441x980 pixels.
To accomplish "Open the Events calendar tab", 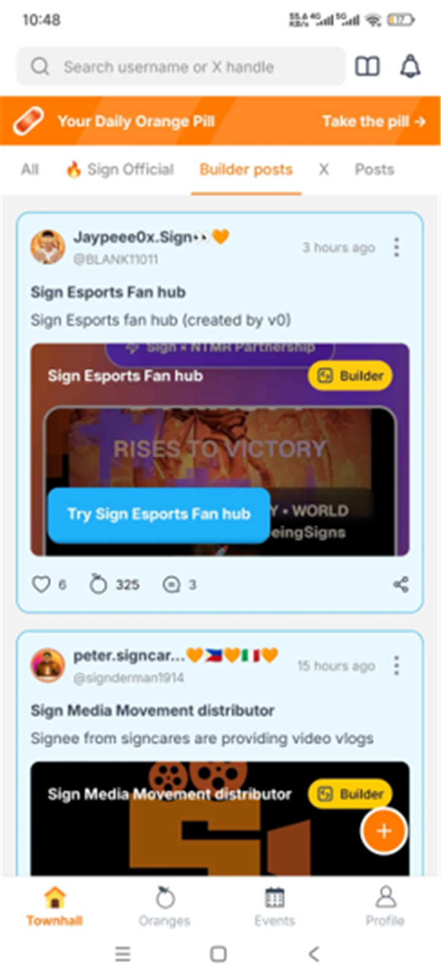I will click(274, 907).
